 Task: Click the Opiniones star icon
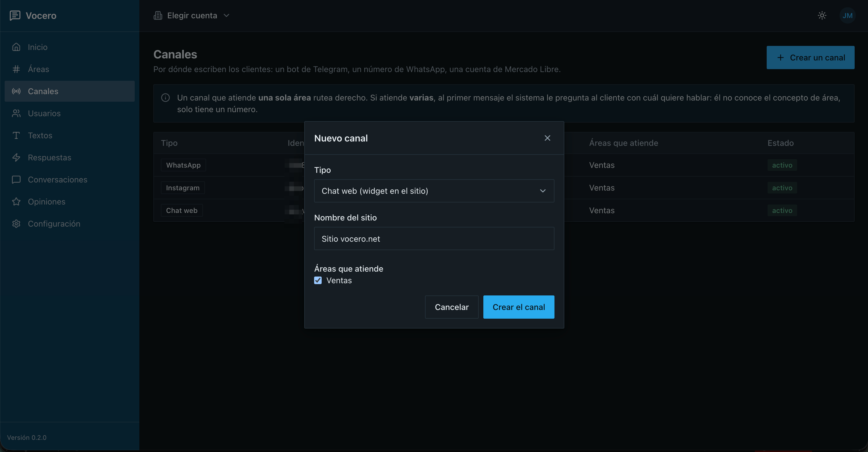point(16,202)
